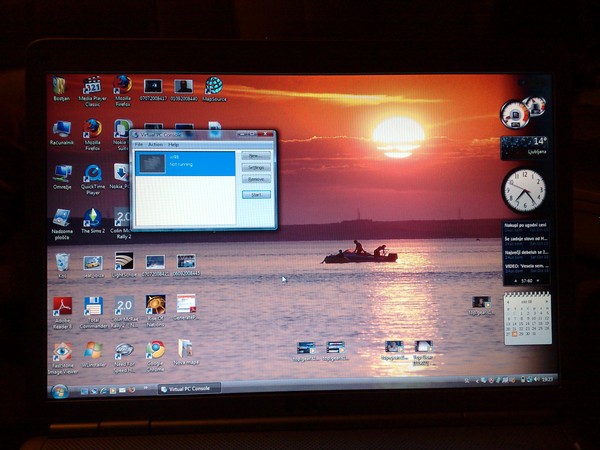The width and height of the screenshot is (600, 450).
Task: Open the GenerateP... PDF file icon
Action: click(186, 307)
